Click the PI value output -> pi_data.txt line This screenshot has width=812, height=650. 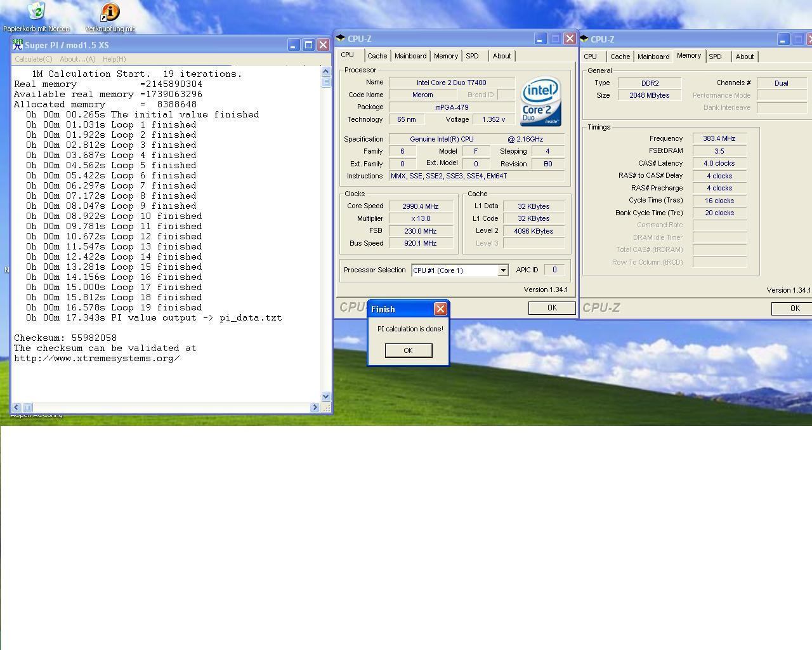(x=154, y=317)
